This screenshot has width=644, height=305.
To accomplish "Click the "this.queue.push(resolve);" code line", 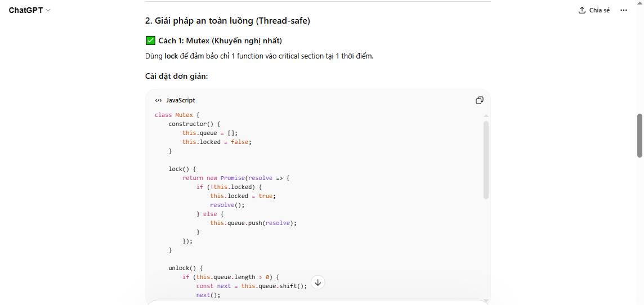I will pos(253,223).
